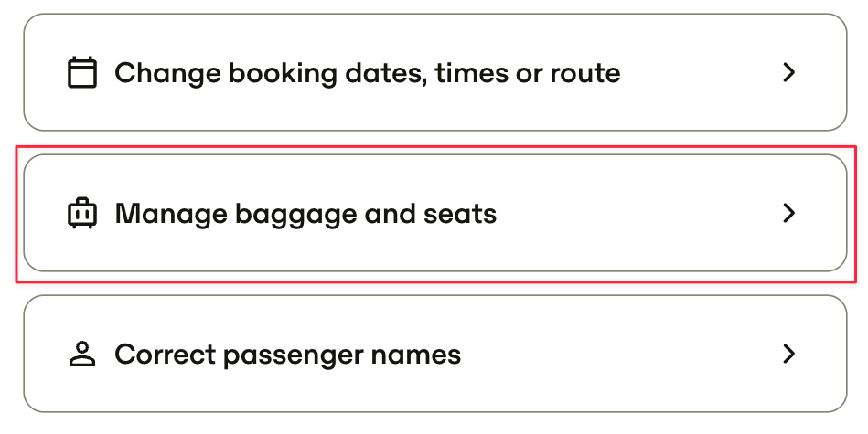Click the person icon for passenger names
Screen dimensions: 868x434
[x=82, y=354]
